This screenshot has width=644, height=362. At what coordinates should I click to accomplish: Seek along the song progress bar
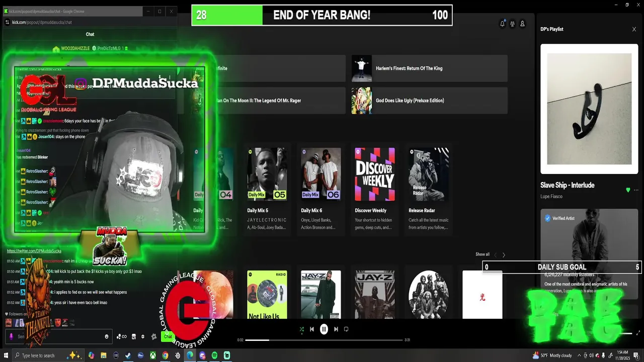pos(324,340)
